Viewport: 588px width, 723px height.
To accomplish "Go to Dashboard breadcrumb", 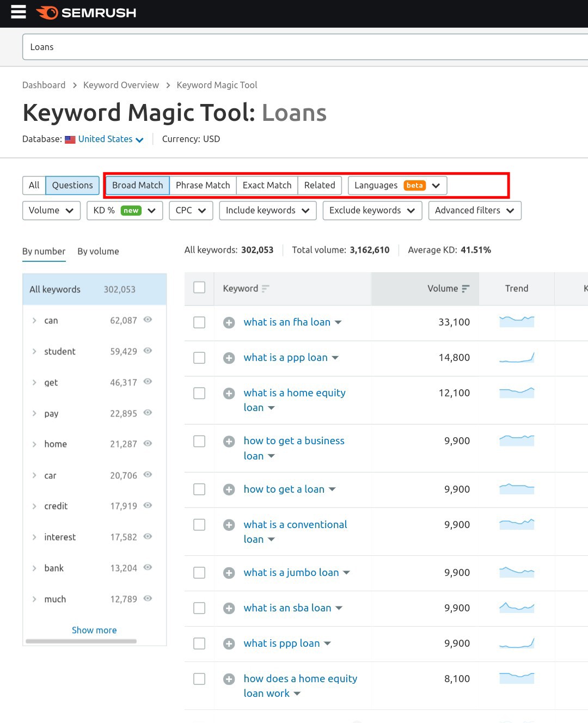I will click(44, 85).
